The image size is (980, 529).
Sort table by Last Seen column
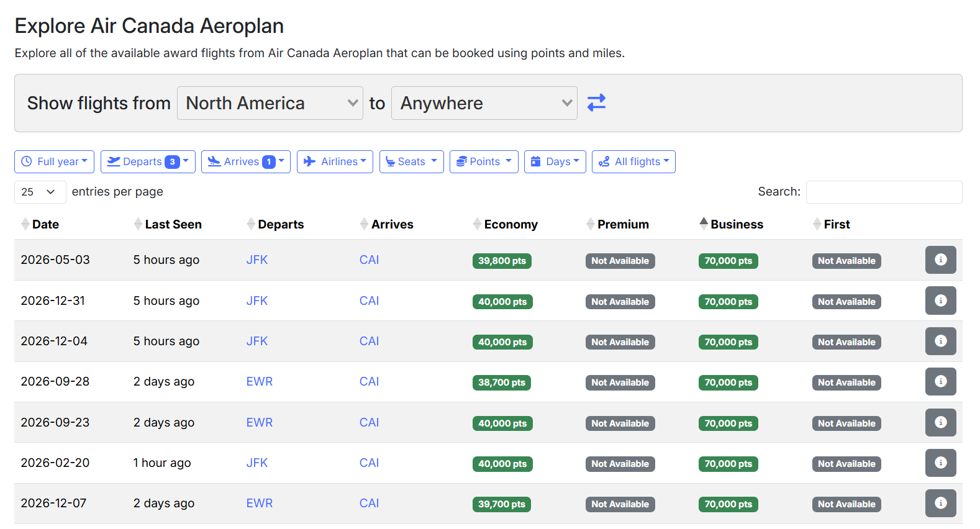(x=173, y=224)
